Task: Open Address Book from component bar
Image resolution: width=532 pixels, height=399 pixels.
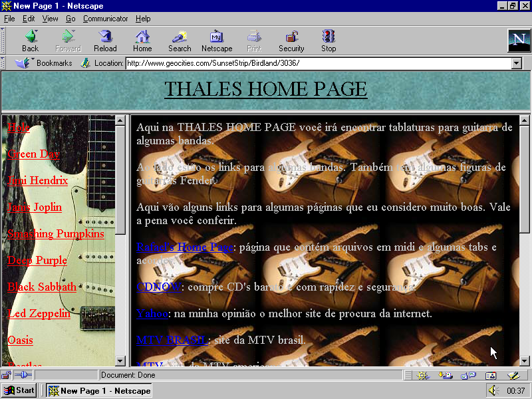Action: pos(491,375)
